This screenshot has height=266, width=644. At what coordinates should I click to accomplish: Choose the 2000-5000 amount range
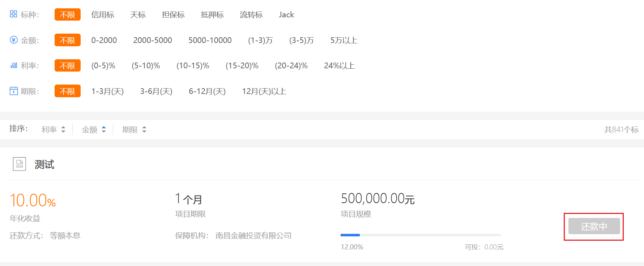(153, 40)
